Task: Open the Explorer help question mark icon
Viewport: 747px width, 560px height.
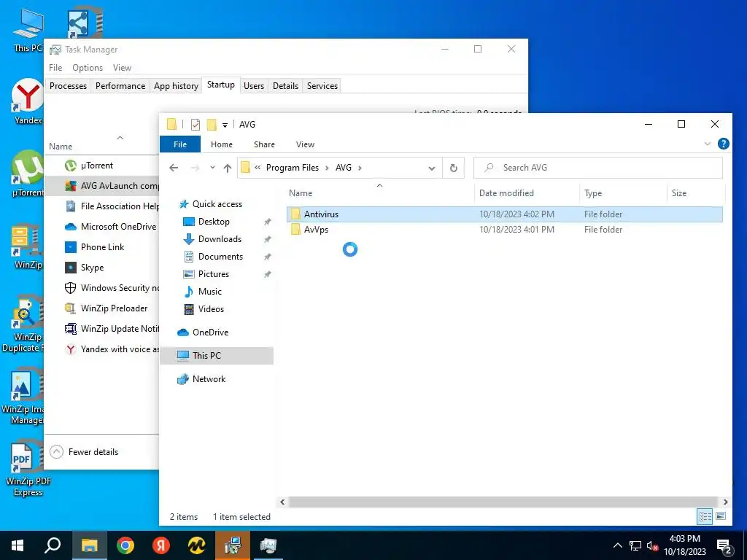Action: click(x=723, y=144)
